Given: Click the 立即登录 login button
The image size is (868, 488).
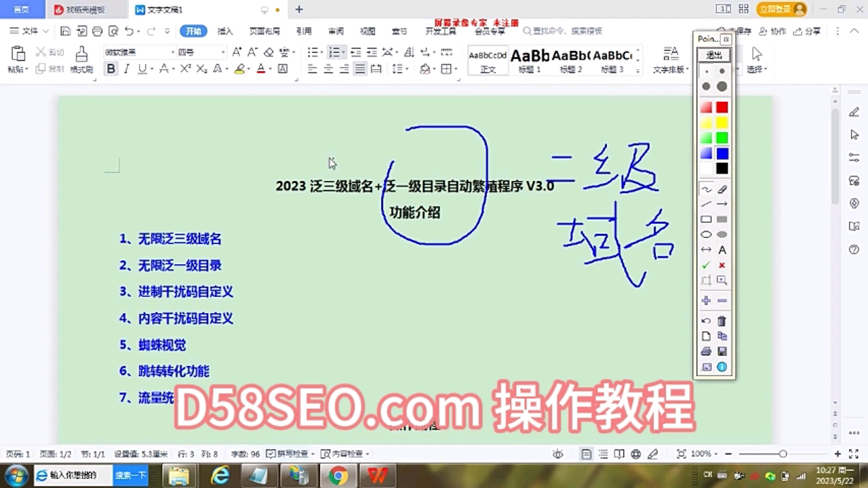Looking at the screenshot, I should tap(783, 9).
